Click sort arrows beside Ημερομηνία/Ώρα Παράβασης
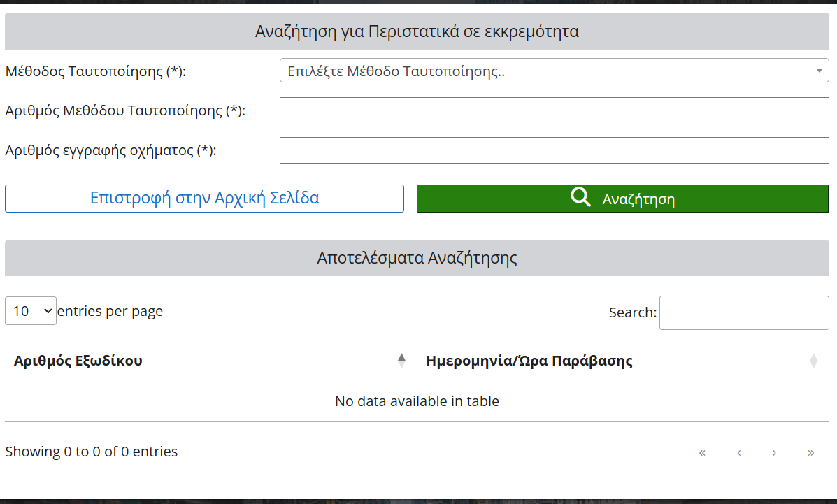This screenshot has width=837, height=504. [x=813, y=361]
